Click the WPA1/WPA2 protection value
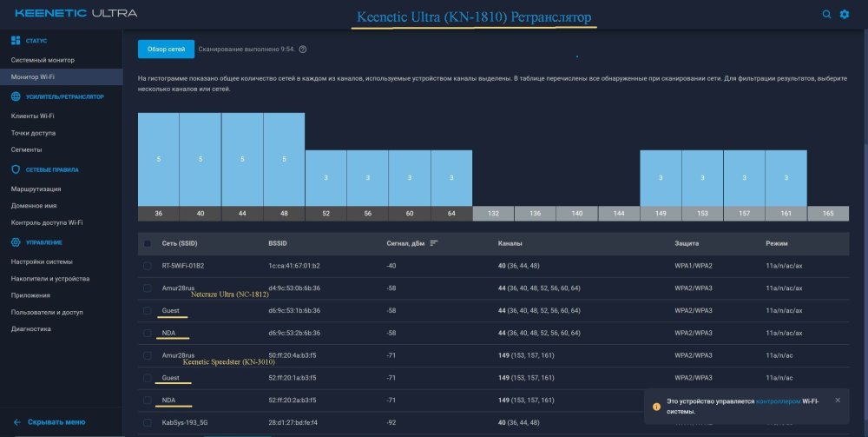The width and height of the screenshot is (868, 437). coord(693,266)
